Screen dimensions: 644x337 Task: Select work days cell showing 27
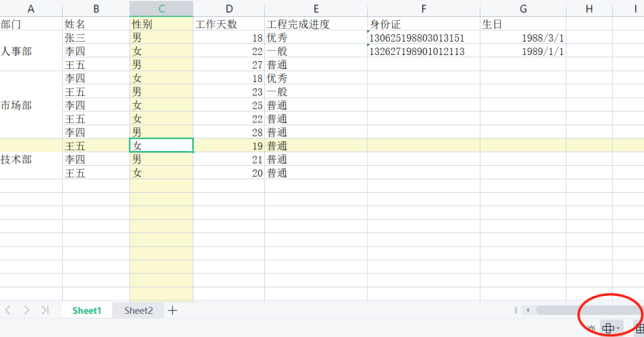pyautogui.click(x=229, y=64)
